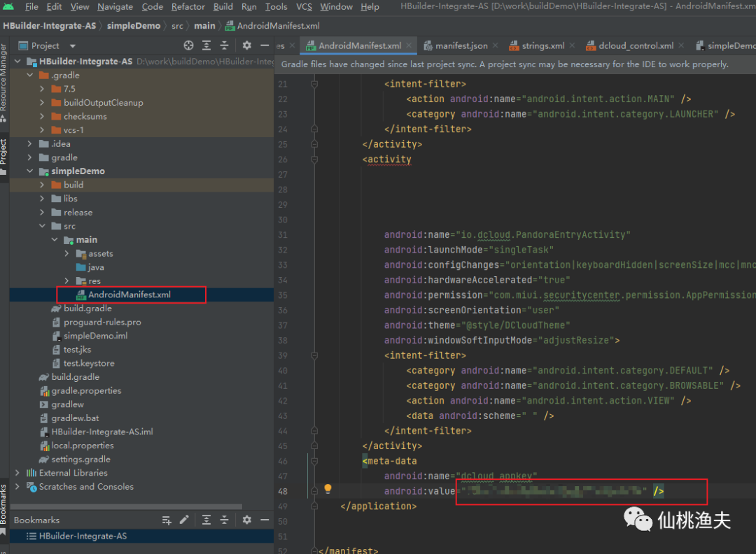Click the Android Studio logo icon
Image resolution: width=756 pixels, height=554 pixels.
pos(8,7)
